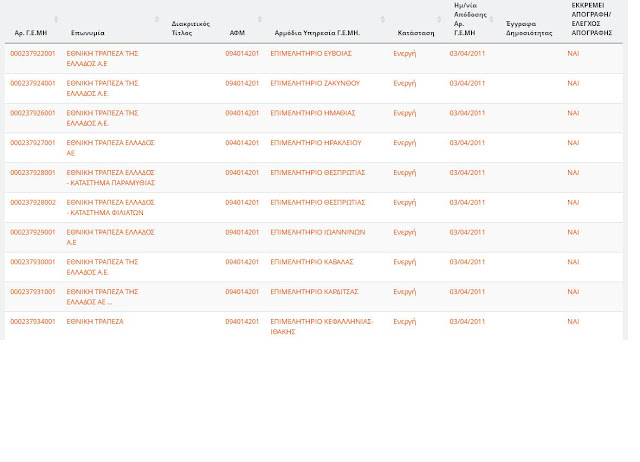Click sort arrows beside Κατάσταση header
Screen dimensions: 640x462
point(439,19)
